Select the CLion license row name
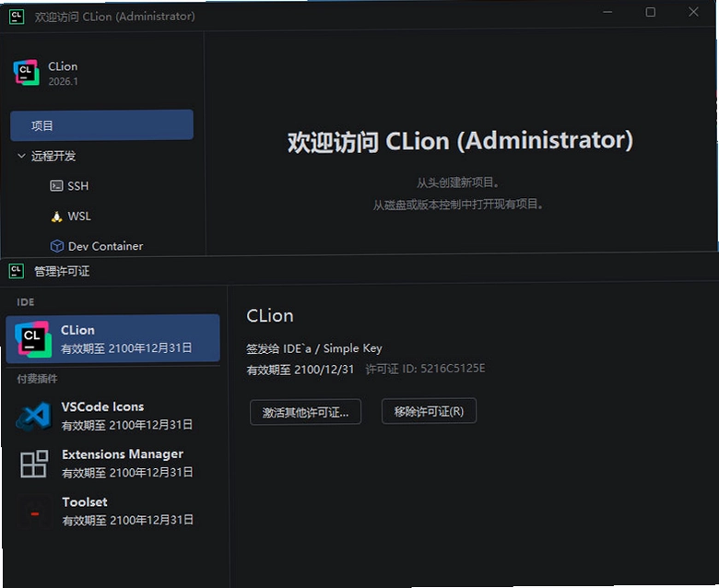This screenshot has width=719, height=588. tap(77, 330)
